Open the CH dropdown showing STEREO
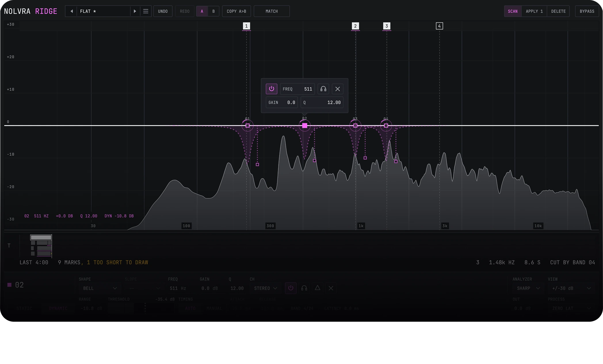The width and height of the screenshot is (603, 364). 266,288
